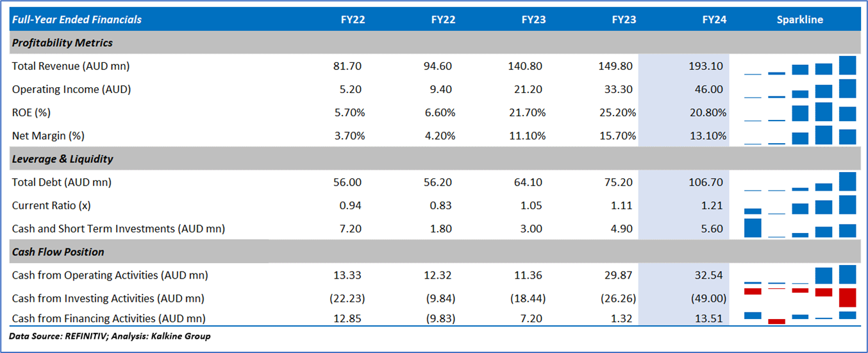The image size is (868, 353).
Task: Click the Cash from Investing Activities sparkline
Action: [800, 297]
